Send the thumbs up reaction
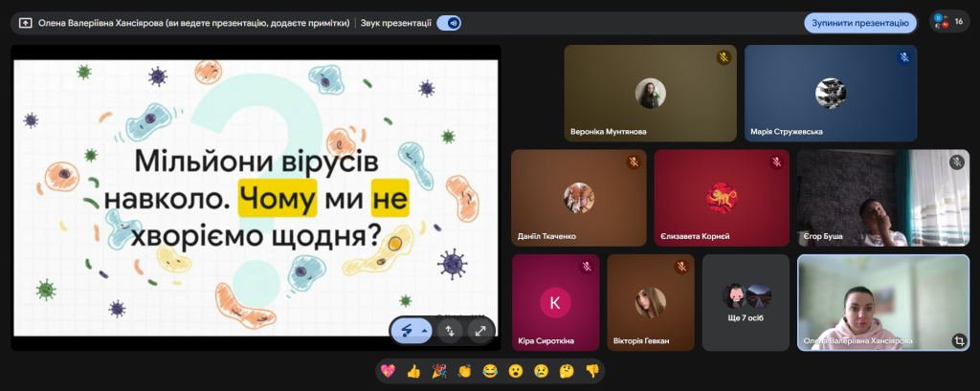Image resolution: width=980 pixels, height=391 pixels. [x=414, y=370]
